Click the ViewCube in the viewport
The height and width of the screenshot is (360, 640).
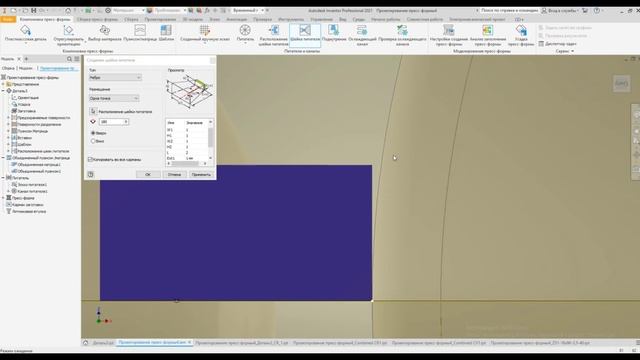tap(621, 84)
